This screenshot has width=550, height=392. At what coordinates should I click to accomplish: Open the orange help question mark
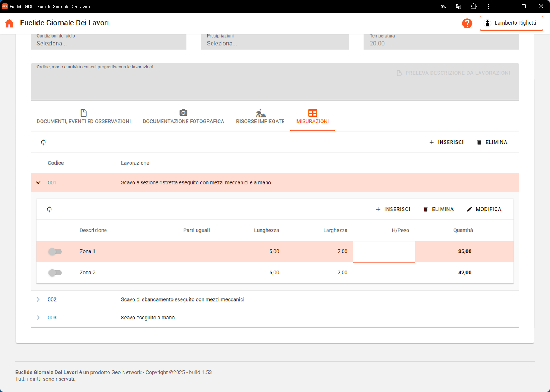(x=467, y=23)
